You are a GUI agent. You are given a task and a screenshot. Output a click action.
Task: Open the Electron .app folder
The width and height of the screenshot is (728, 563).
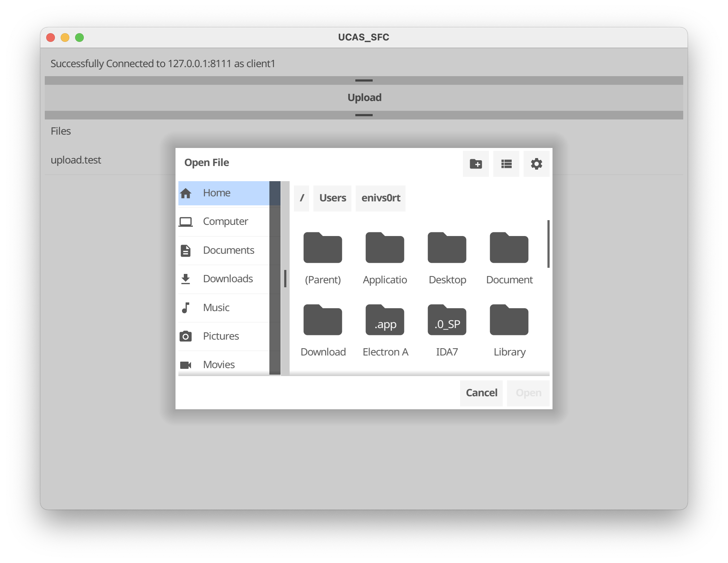[385, 320]
